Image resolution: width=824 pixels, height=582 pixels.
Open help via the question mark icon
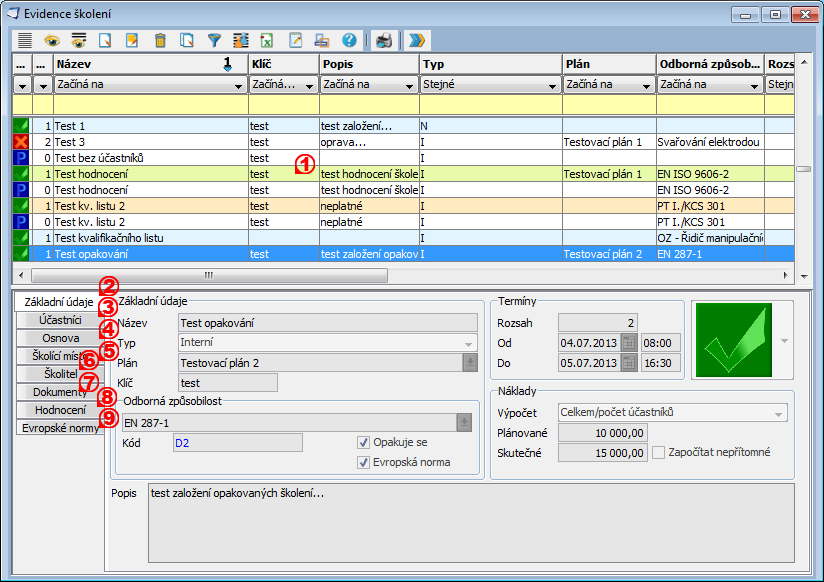pyautogui.click(x=349, y=41)
